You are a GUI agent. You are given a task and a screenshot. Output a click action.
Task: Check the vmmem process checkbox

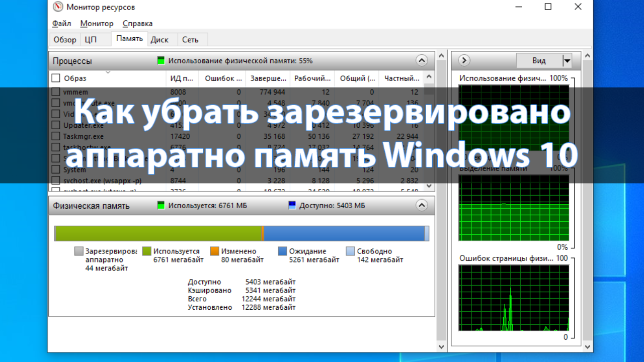[56, 92]
